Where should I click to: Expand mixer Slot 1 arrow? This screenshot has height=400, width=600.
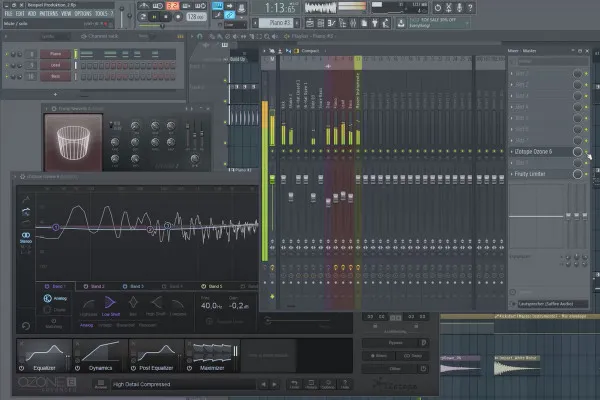click(x=512, y=73)
